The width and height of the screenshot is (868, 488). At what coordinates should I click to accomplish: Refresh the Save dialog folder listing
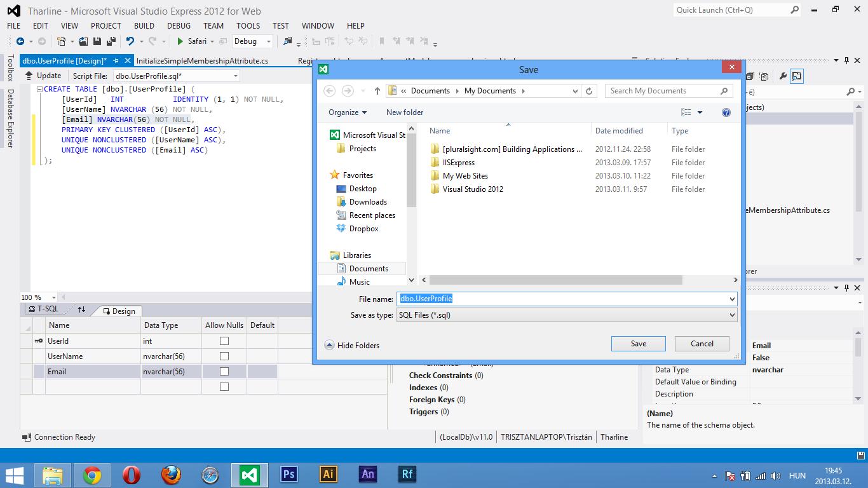(x=589, y=91)
